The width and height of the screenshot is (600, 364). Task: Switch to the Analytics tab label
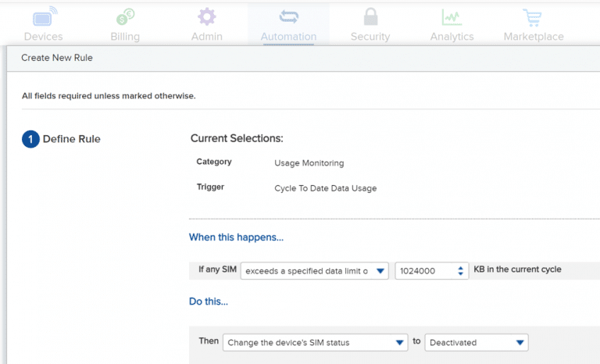click(452, 37)
